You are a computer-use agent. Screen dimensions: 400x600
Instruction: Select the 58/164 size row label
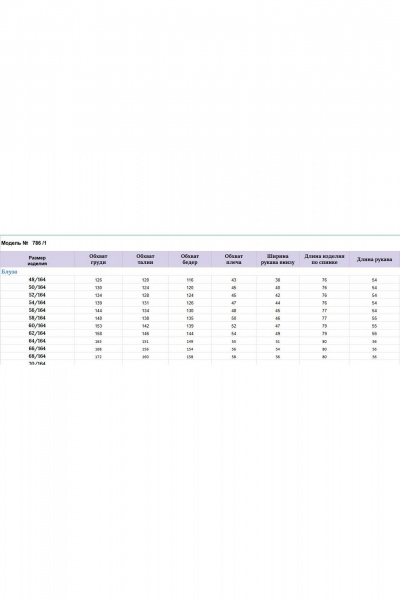[37, 318]
